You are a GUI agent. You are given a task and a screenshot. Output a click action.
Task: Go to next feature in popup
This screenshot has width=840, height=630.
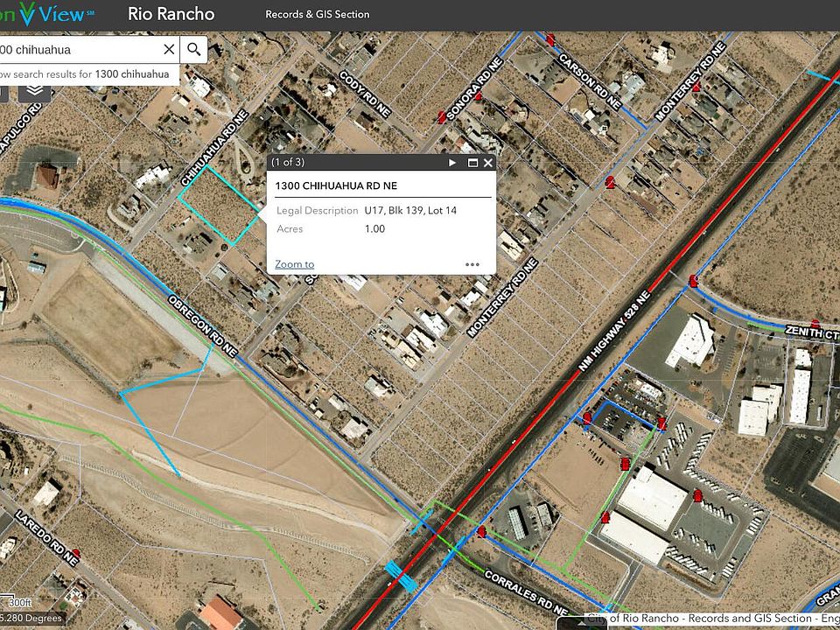pyautogui.click(x=452, y=163)
